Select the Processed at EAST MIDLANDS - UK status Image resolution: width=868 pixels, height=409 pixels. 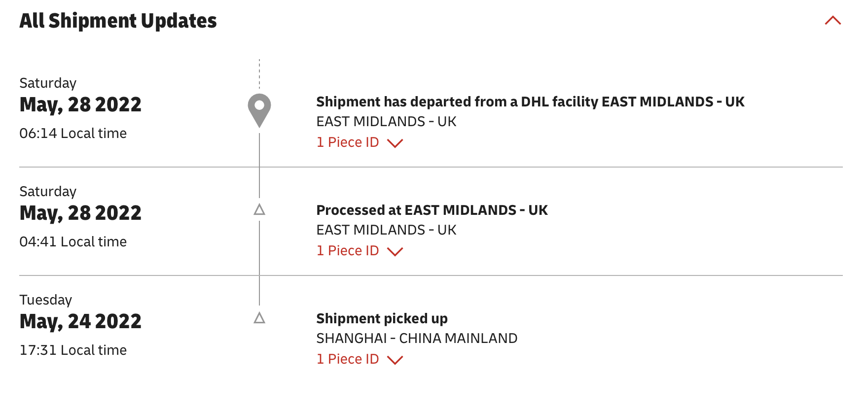432,210
